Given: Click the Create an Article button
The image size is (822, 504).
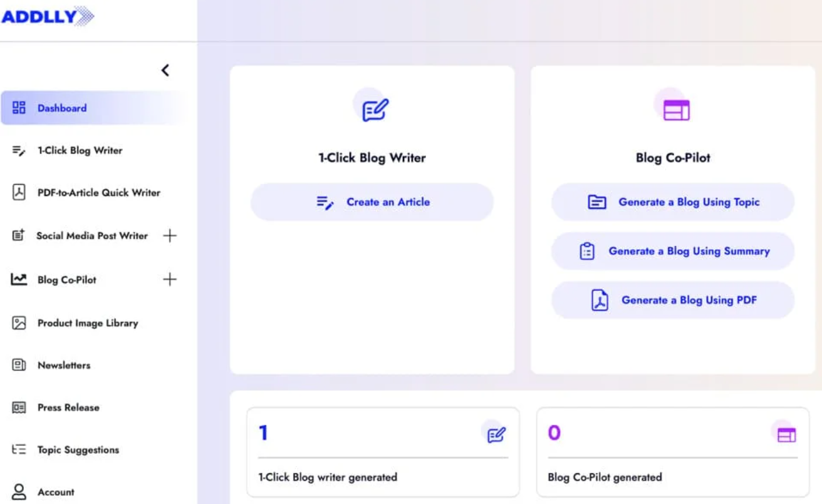Looking at the screenshot, I should 372,202.
